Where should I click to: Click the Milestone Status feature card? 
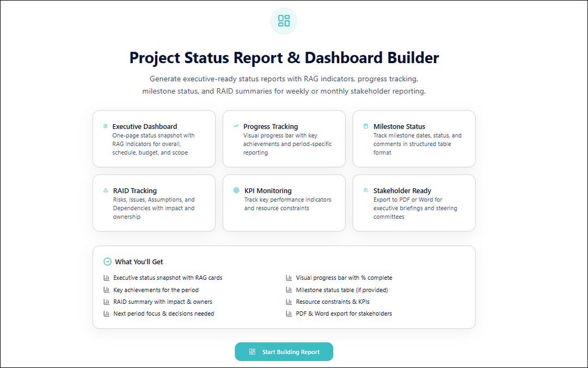(x=414, y=138)
